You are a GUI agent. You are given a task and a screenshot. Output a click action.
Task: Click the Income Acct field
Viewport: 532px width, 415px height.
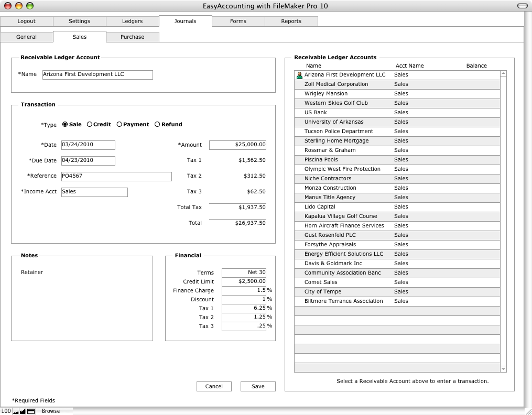[94, 192]
